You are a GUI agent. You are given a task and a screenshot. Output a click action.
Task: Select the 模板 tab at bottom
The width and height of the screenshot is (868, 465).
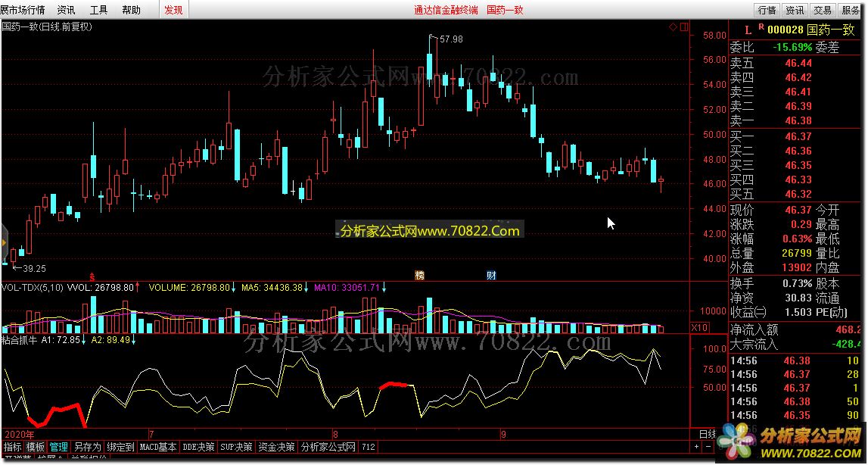[36, 447]
